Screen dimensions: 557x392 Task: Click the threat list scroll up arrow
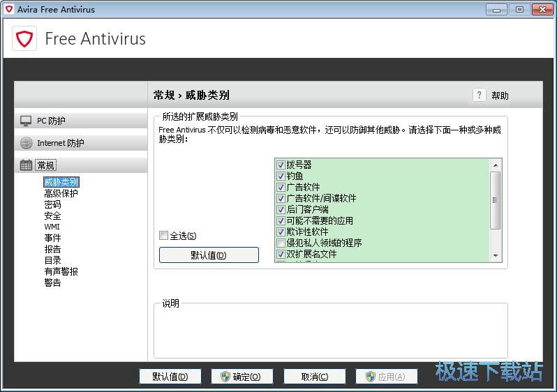(496, 165)
